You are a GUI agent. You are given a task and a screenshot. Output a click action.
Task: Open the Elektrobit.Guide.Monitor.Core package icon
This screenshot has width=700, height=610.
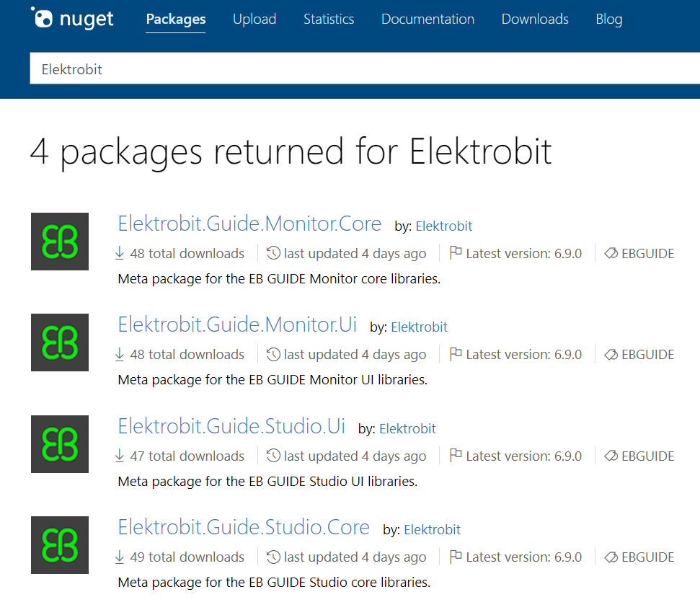pyautogui.click(x=60, y=242)
